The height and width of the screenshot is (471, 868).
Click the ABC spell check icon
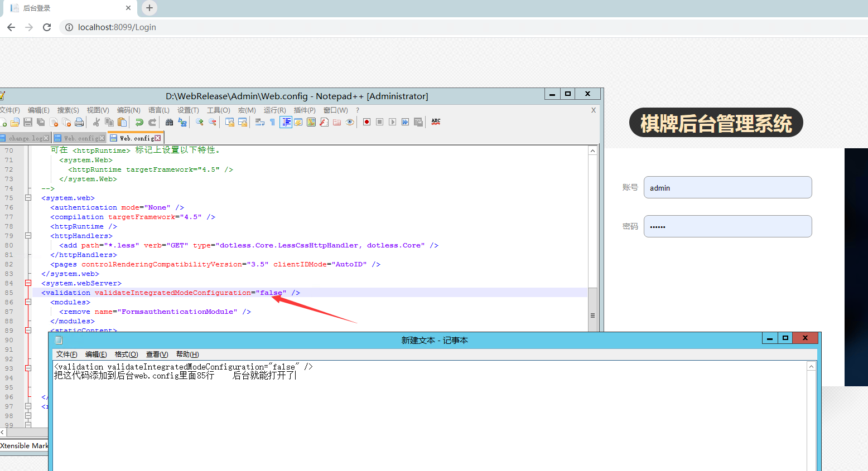click(x=436, y=122)
